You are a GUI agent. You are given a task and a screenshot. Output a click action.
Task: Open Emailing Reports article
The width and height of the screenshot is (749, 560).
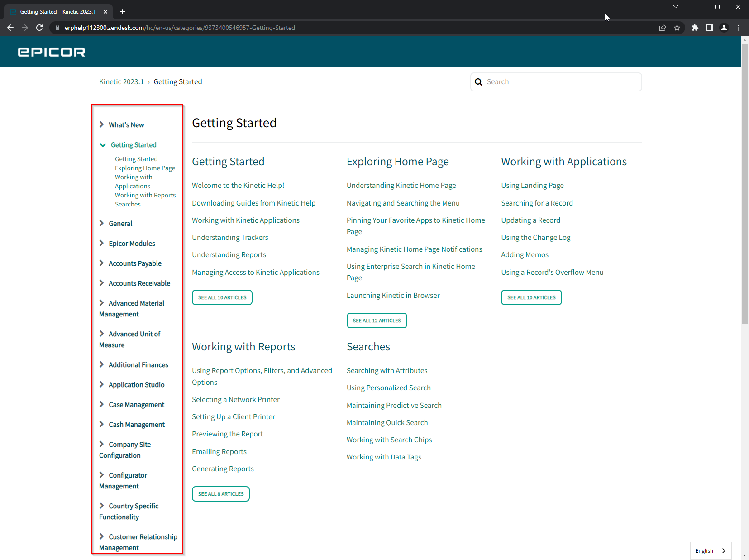[x=219, y=452]
